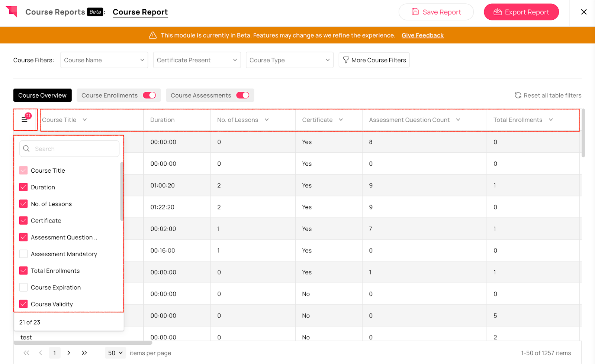This screenshot has height=364, width=595.
Task: Click the beta warning triangle icon
Action: point(152,35)
